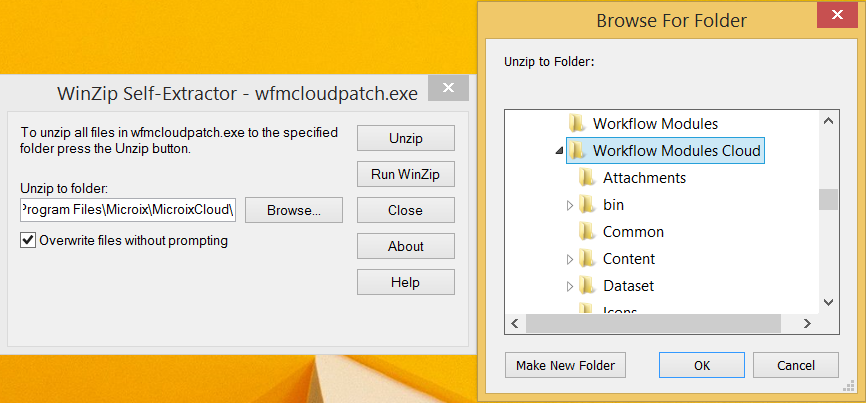Click the Workflow Modules folder icon
Image resolution: width=866 pixels, height=403 pixels.
576,124
